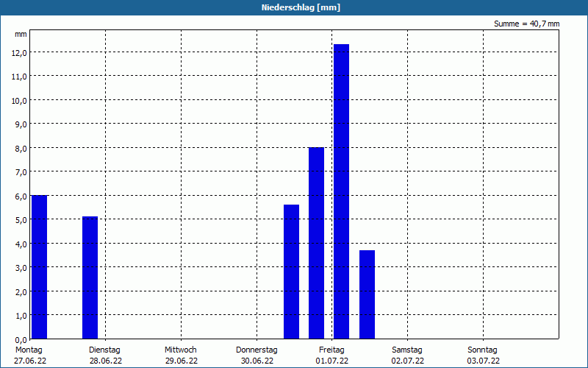This screenshot has width=588, height=368.
Task: Click the 'Sonntag' axis label
Action: [483, 350]
